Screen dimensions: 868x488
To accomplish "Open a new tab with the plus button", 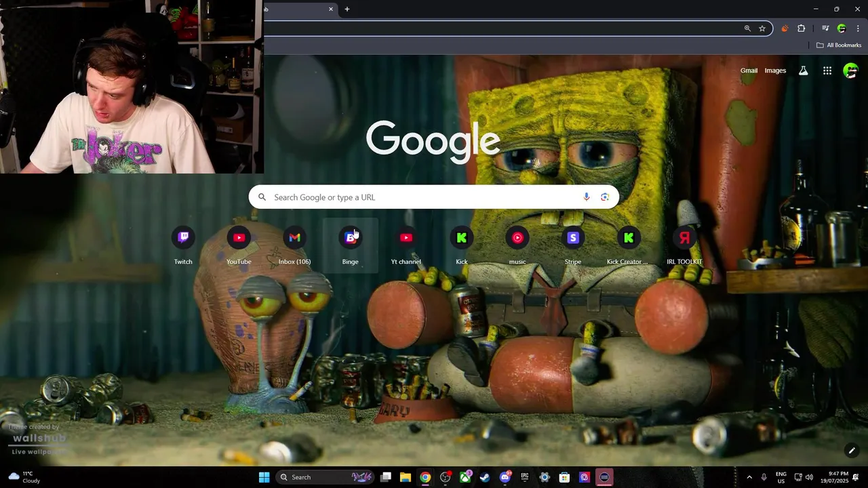I will [347, 9].
